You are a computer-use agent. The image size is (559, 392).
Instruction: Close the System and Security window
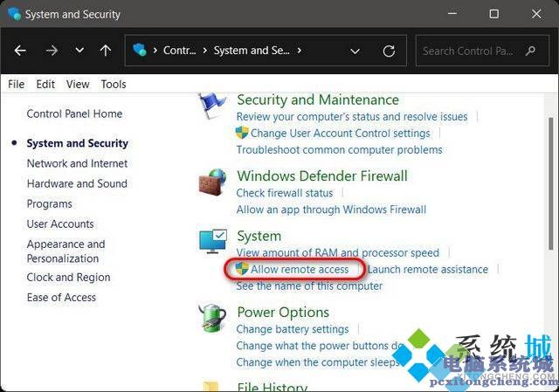(536, 14)
